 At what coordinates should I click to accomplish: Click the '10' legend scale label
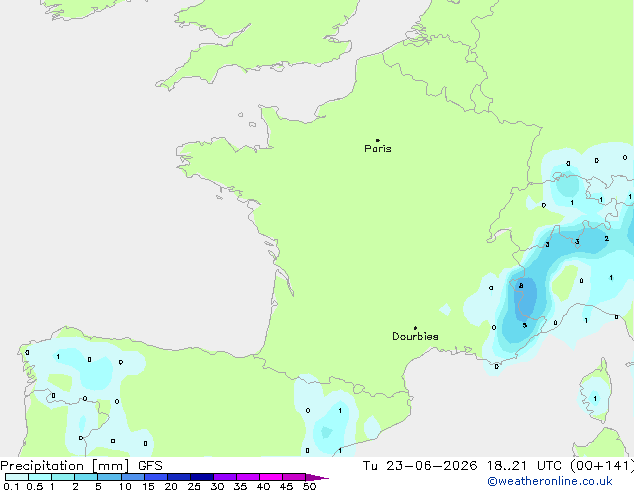pos(125,486)
